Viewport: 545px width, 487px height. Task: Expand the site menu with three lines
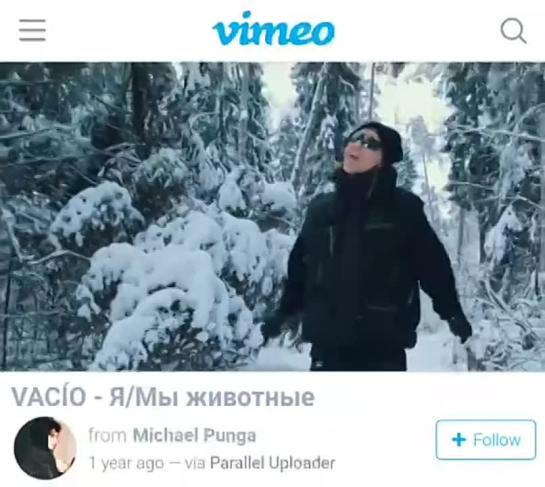[x=32, y=30]
